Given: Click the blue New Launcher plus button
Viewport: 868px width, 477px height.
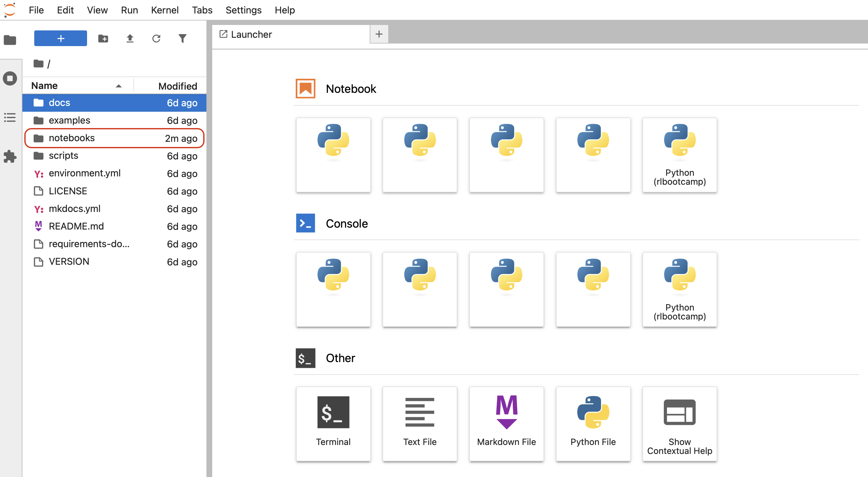Looking at the screenshot, I should (x=61, y=38).
